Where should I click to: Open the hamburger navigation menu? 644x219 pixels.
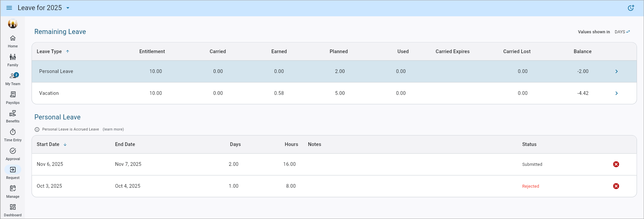tap(9, 8)
